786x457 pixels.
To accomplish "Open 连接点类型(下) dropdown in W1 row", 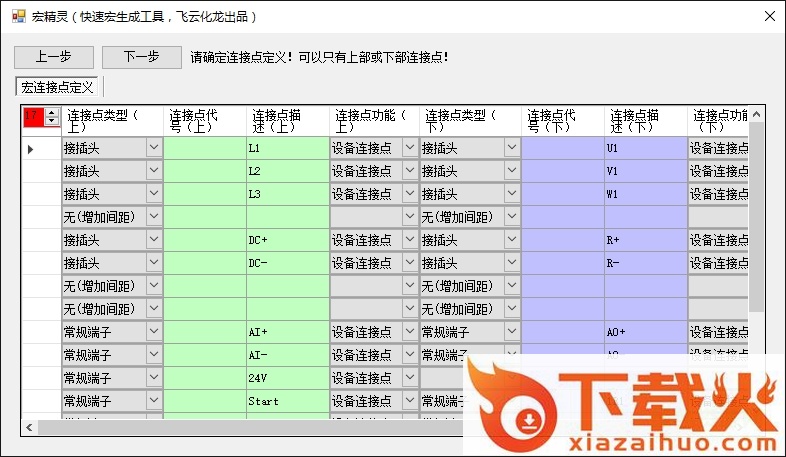I will click(x=512, y=194).
